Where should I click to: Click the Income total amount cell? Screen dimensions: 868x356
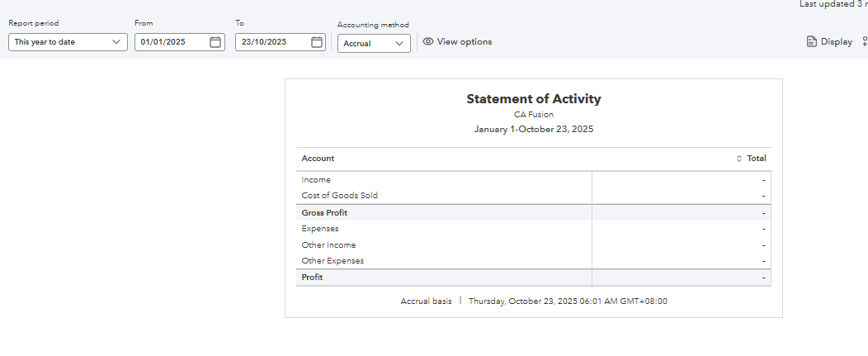681,180
